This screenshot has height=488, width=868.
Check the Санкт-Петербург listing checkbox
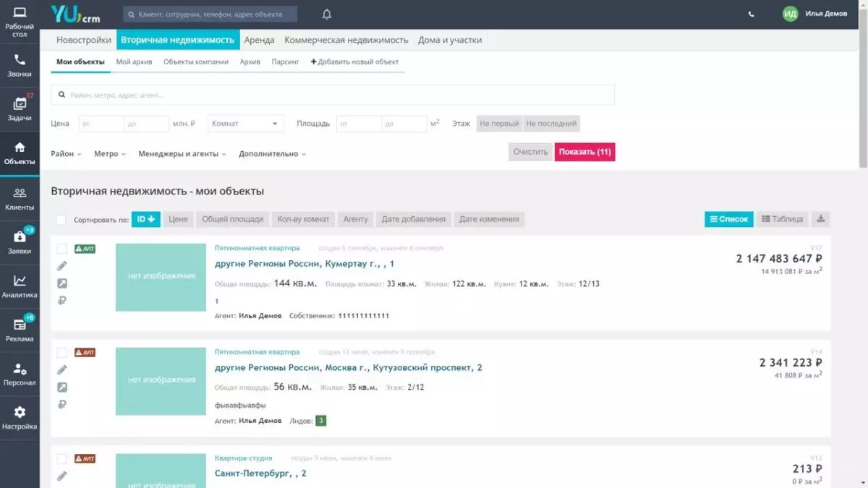[62, 458]
